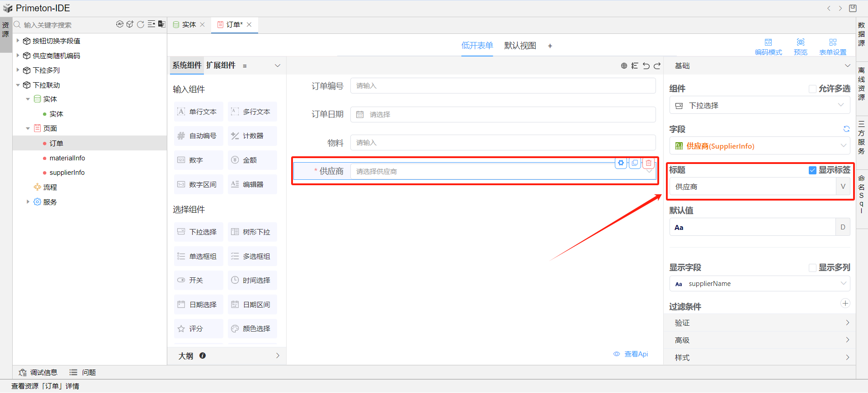Switch to 编码模式 code mode

[768, 46]
